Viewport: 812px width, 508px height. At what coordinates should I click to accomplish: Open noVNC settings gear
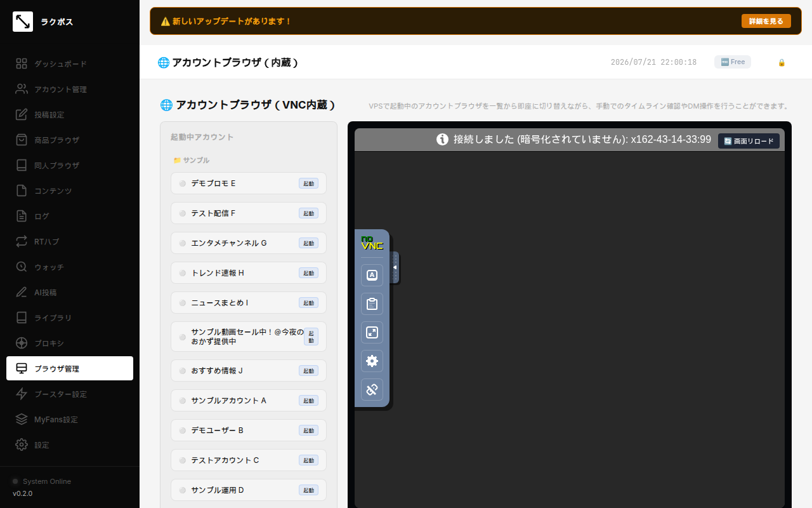pyautogui.click(x=372, y=361)
